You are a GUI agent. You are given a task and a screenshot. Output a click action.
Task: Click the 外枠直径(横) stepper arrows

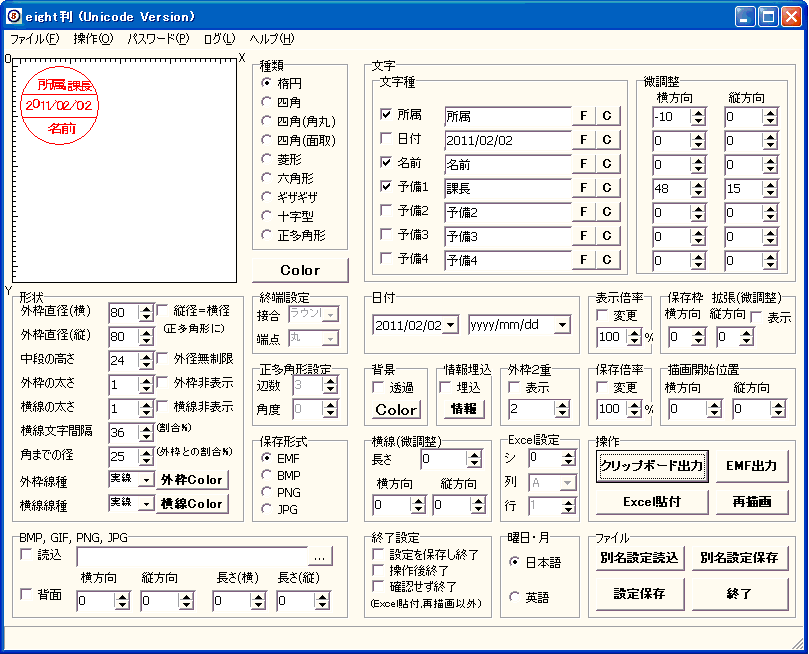pyautogui.click(x=147, y=313)
